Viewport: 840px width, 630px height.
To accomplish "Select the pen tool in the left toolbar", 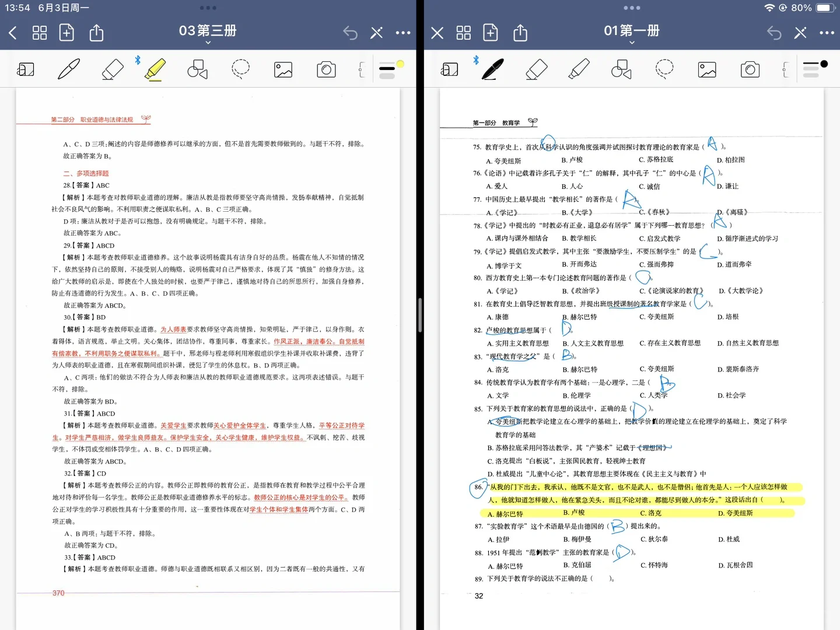I will [68, 69].
